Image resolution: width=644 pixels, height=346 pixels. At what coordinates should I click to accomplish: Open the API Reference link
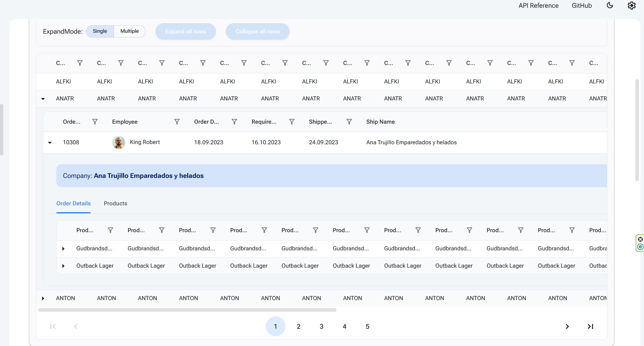point(538,5)
